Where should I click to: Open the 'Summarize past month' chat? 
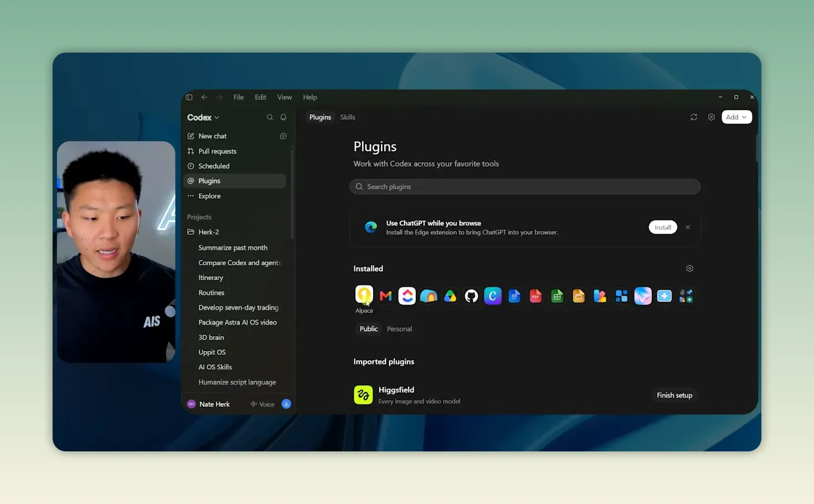coord(233,248)
